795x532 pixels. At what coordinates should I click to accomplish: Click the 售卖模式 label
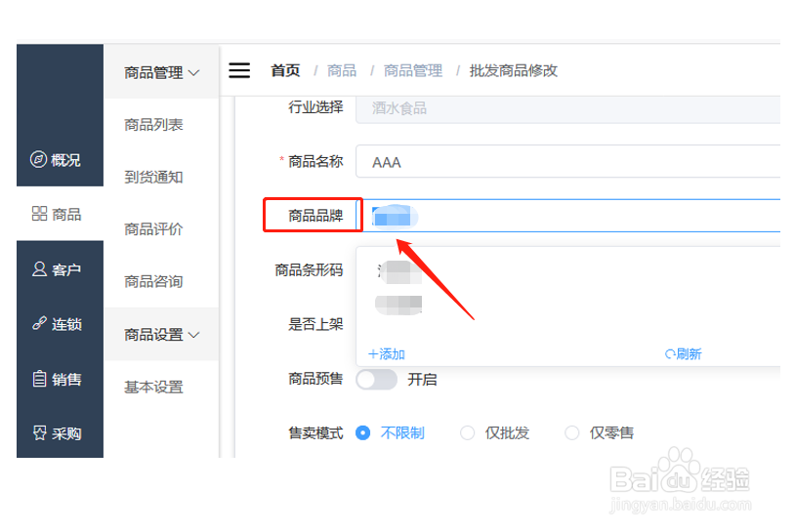(315, 433)
